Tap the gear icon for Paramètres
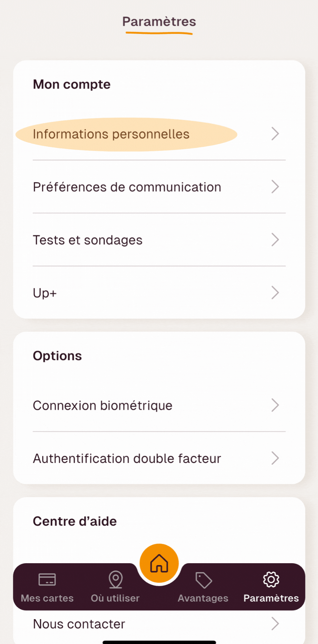This screenshot has height=644, width=318. 271,579
